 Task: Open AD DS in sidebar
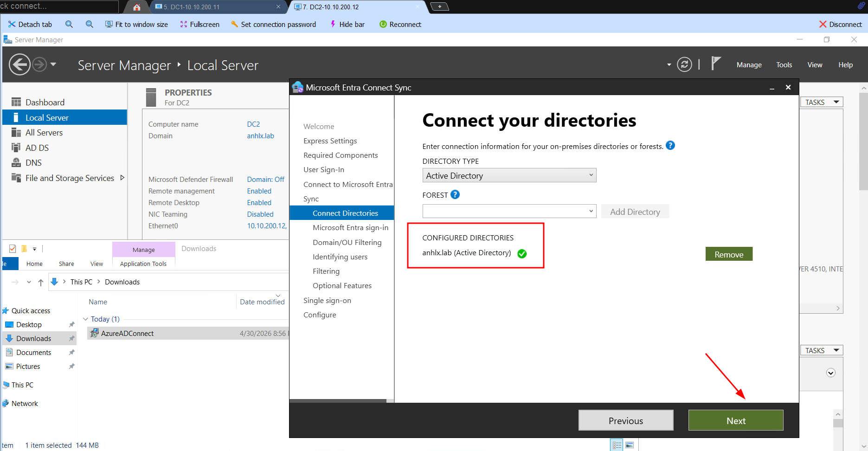[x=65, y=148]
